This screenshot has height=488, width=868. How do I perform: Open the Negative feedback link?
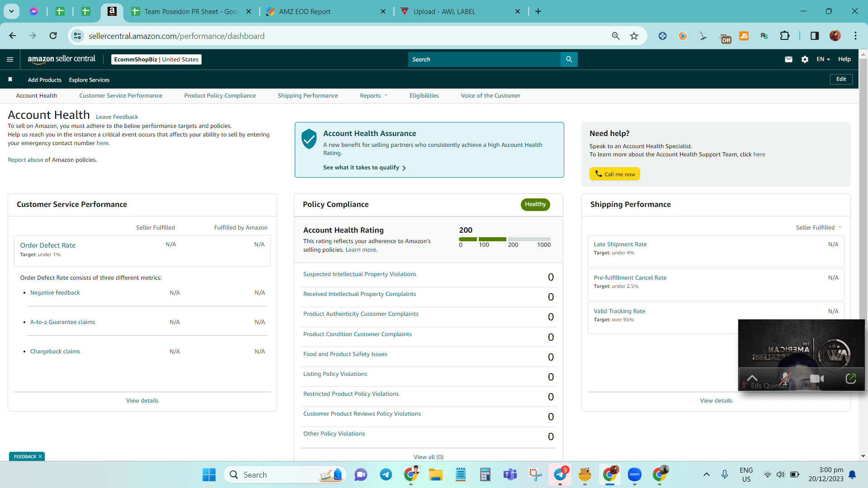[55, 292]
